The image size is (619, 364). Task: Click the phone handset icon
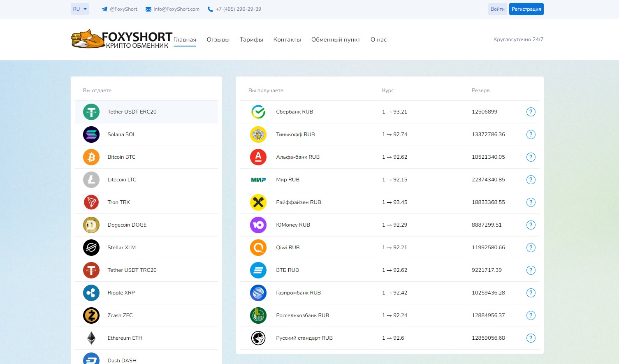(x=211, y=9)
